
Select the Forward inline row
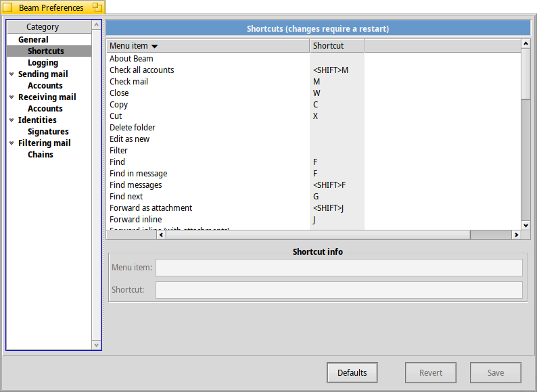314,220
